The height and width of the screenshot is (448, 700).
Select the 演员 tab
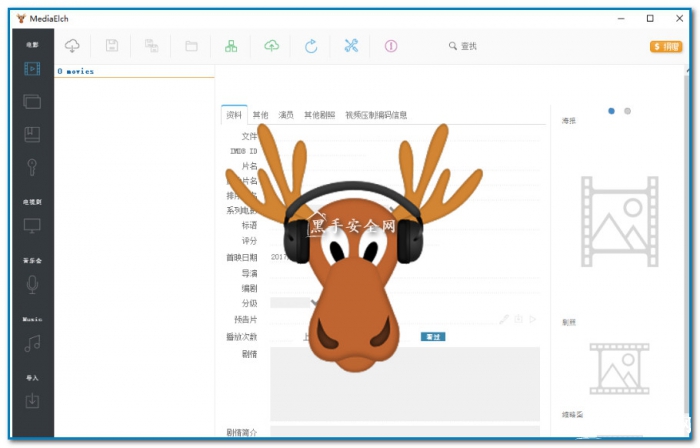pos(286,115)
